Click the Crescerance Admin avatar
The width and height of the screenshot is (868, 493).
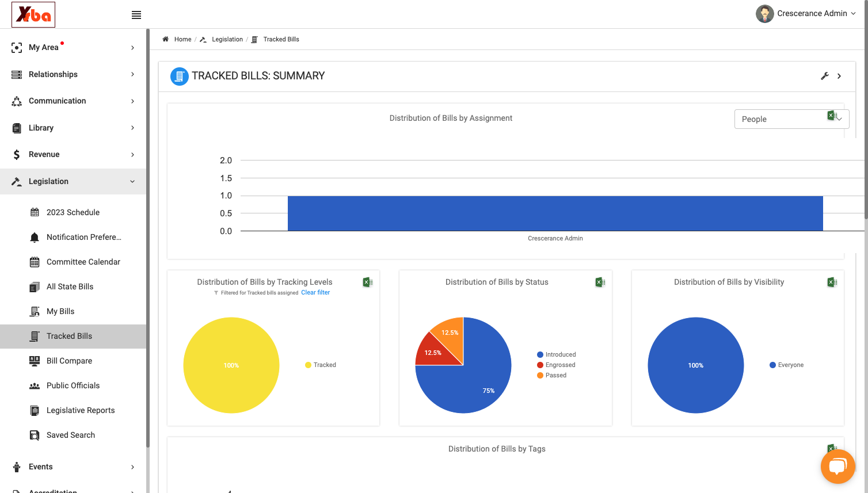(764, 14)
